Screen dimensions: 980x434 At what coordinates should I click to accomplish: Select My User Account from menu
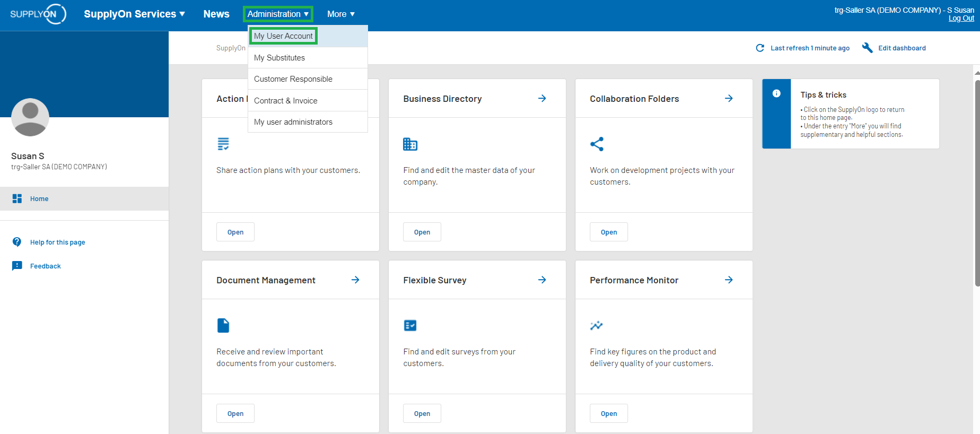click(x=308, y=36)
